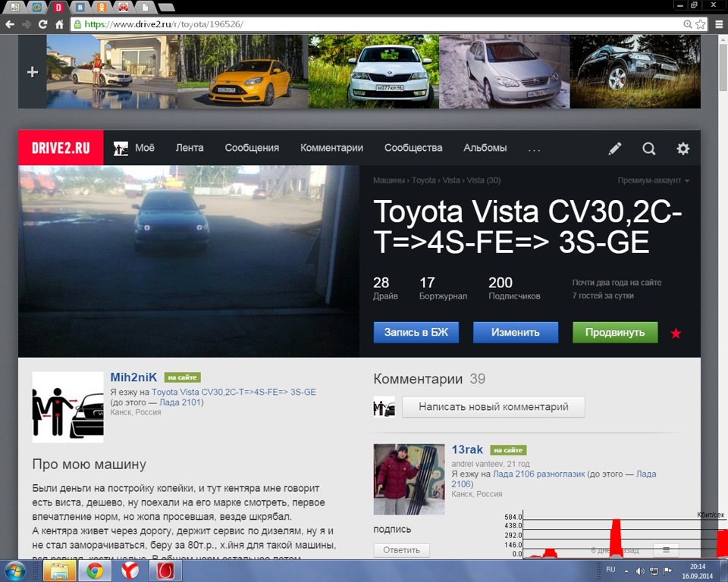Open the main Toyota Vista car photo
This screenshot has height=582, width=728.
(189, 261)
